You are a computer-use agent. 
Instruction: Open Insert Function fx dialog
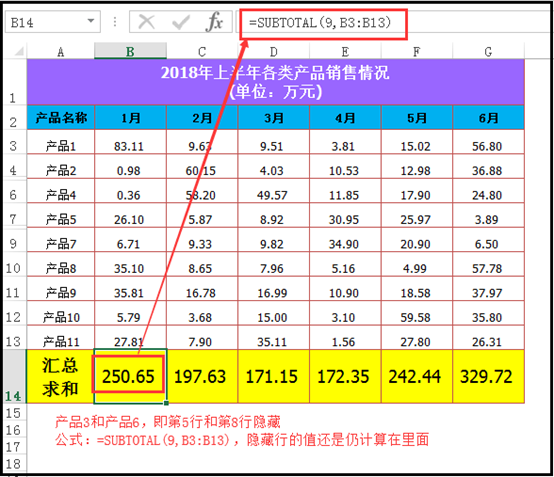(214, 22)
